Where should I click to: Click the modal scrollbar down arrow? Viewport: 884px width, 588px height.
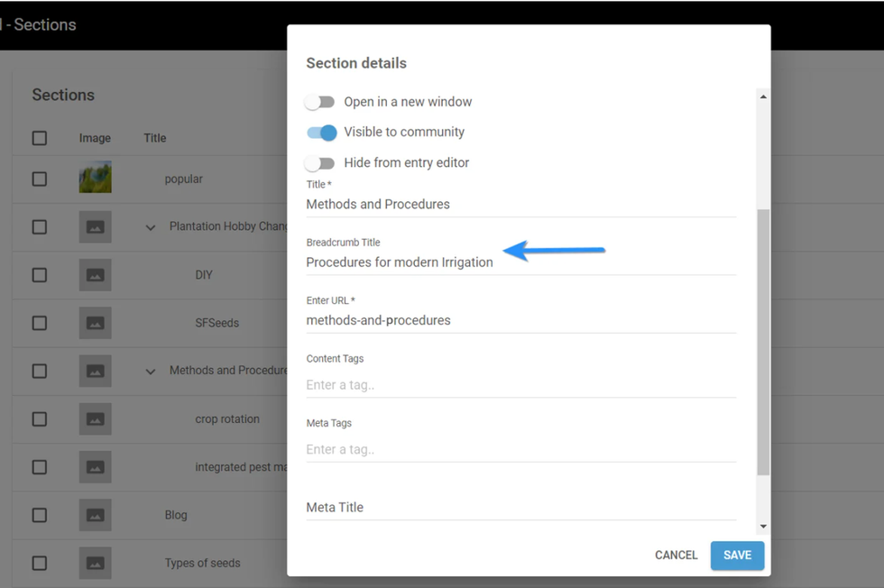(x=762, y=524)
